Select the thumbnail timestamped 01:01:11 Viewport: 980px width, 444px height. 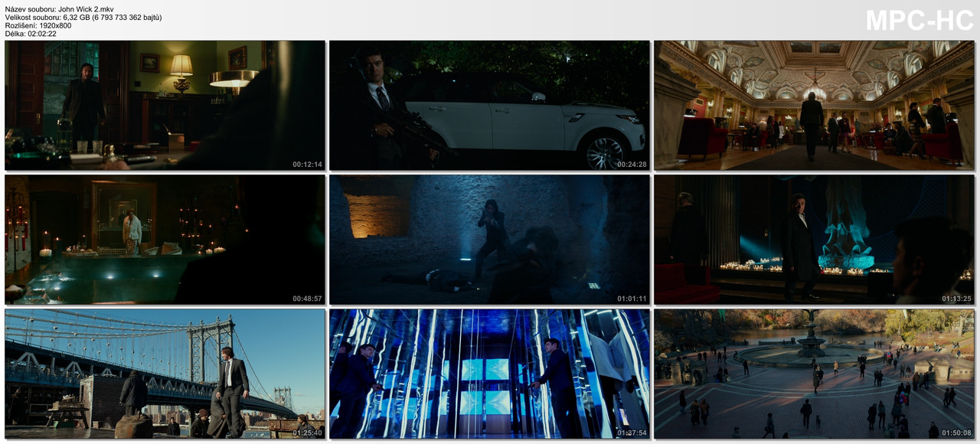click(x=489, y=240)
